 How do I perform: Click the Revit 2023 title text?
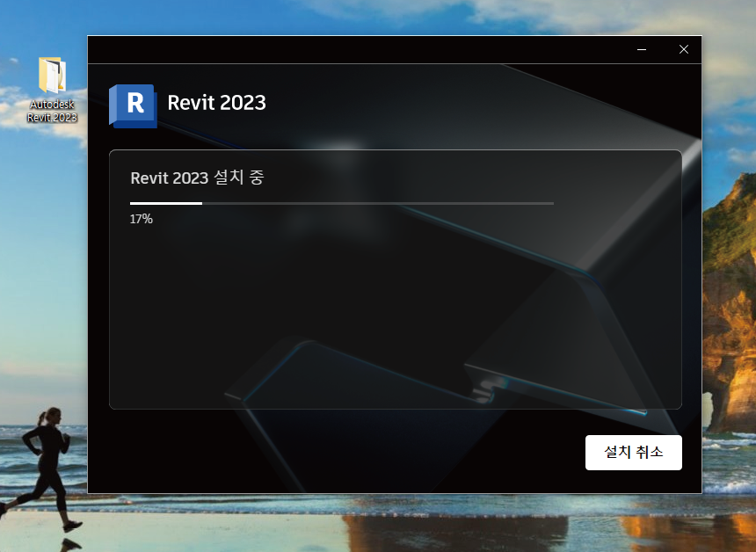(216, 102)
